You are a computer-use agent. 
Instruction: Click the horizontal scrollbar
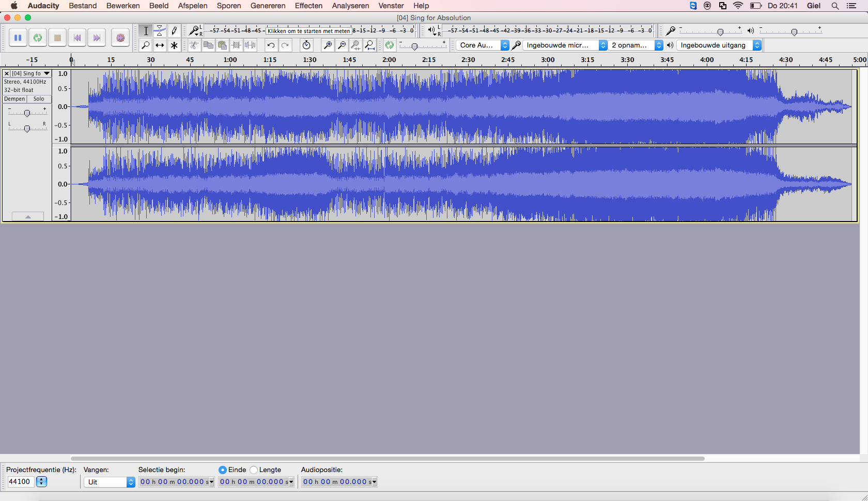tap(388, 458)
